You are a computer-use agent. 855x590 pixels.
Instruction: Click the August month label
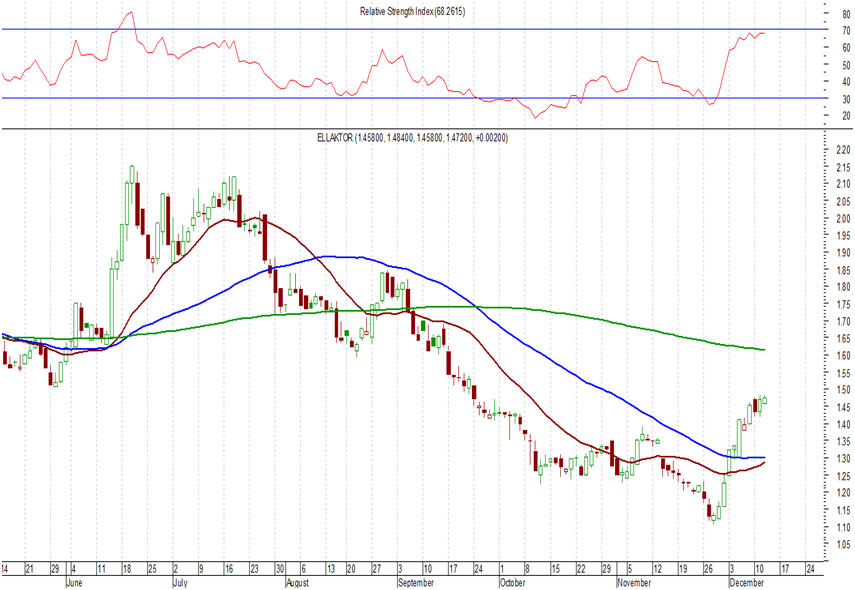point(297,583)
